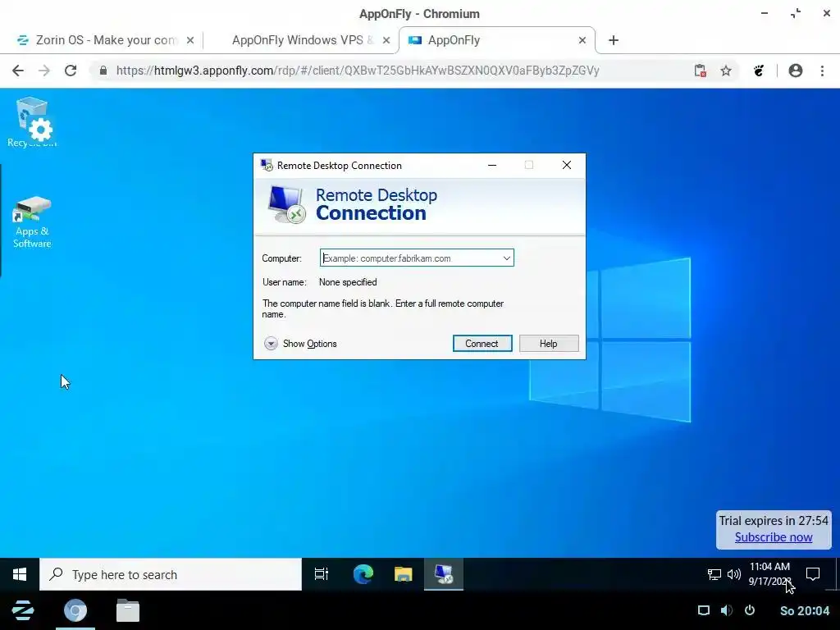Click the Windows volume tray icon
The height and width of the screenshot is (630, 840).
[x=734, y=574]
